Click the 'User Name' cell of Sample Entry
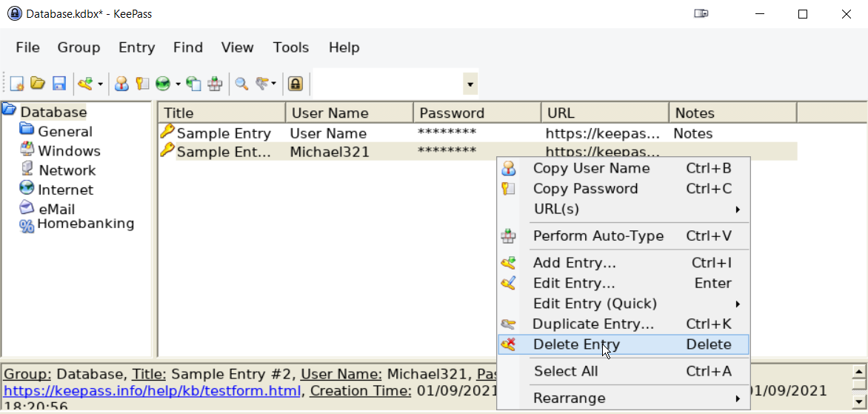The width and height of the screenshot is (868, 414). (327, 133)
